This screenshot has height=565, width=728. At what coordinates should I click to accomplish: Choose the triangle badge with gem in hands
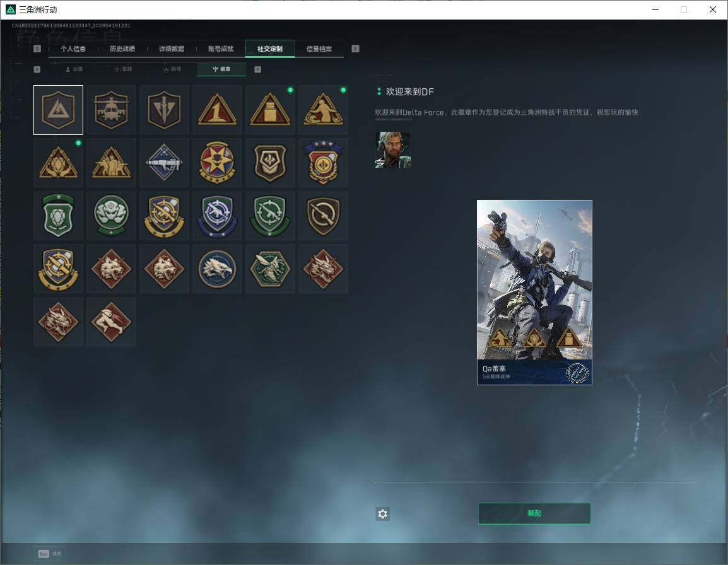pos(58,163)
